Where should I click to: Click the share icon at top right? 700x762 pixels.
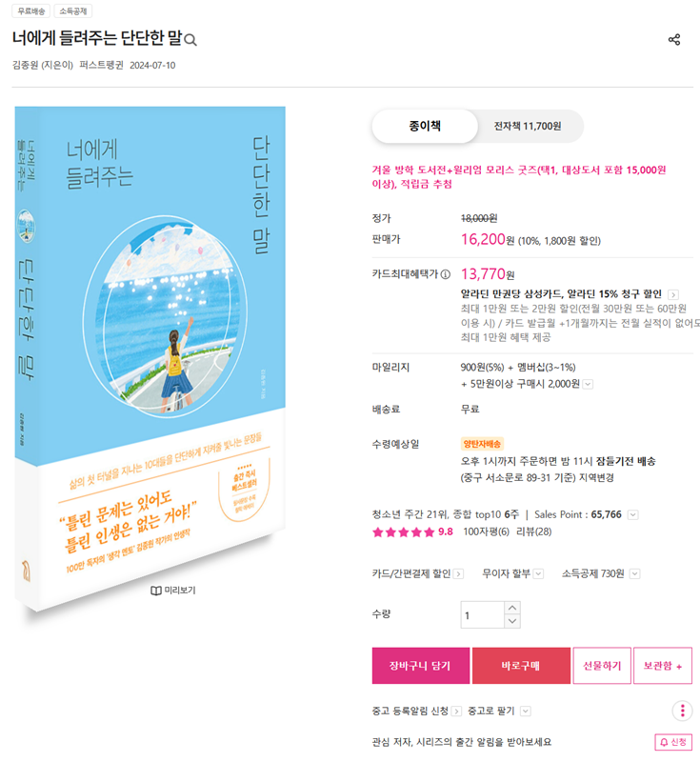pos(673,40)
